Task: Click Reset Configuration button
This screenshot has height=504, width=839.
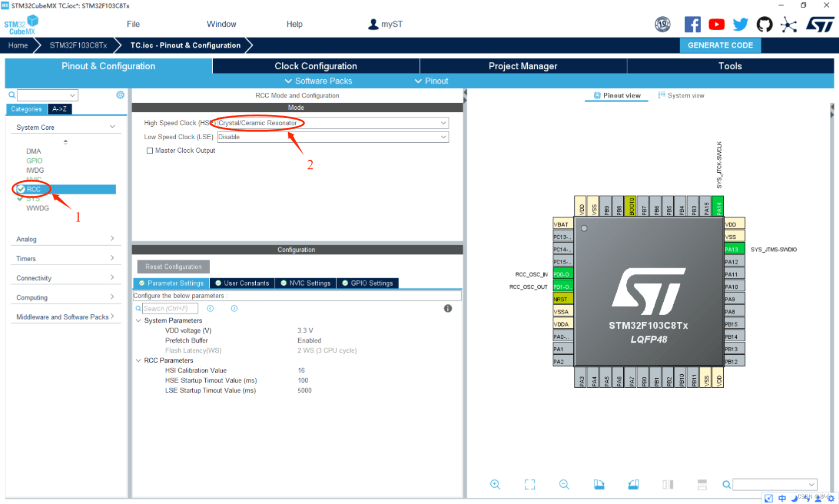Action: pyautogui.click(x=173, y=266)
